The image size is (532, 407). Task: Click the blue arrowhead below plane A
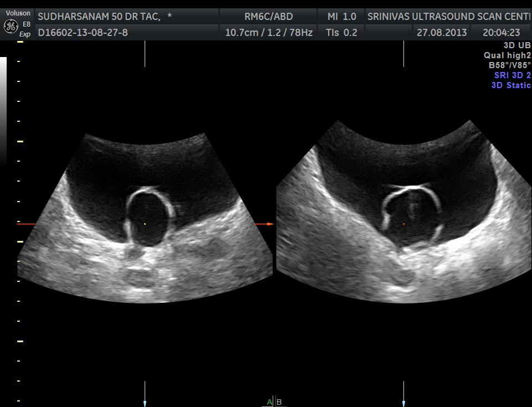coord(145,403)
